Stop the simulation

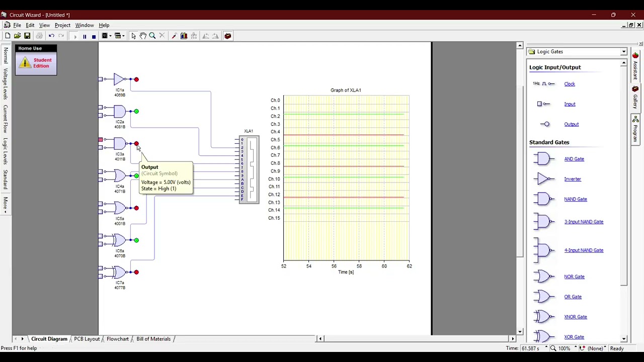(x=94, y=36)
